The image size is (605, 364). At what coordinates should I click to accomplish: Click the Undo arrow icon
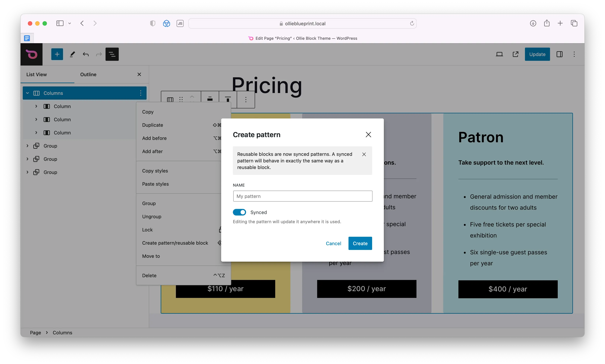pyautogui.click(x=86, y=54)
